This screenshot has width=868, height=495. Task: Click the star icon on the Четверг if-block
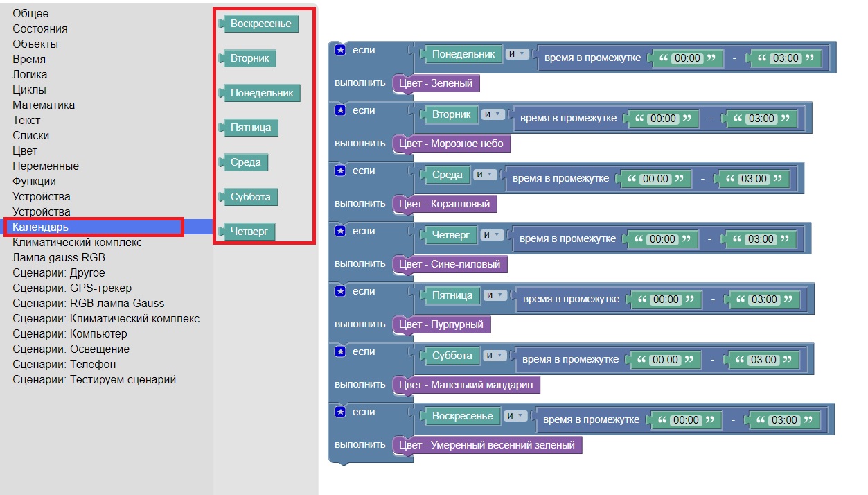(x=340, y=231)
